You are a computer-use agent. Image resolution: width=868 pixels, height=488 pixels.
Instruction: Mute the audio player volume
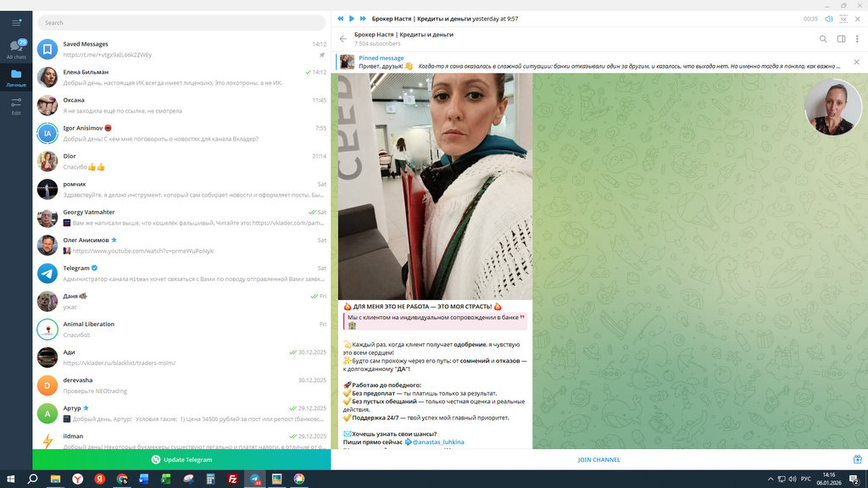(x=828, y=18)
